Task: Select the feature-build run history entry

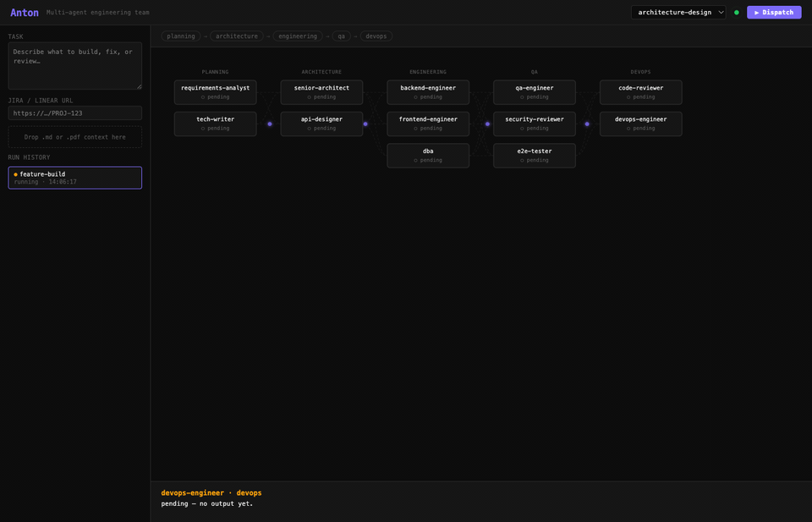Action: (75, 178)
